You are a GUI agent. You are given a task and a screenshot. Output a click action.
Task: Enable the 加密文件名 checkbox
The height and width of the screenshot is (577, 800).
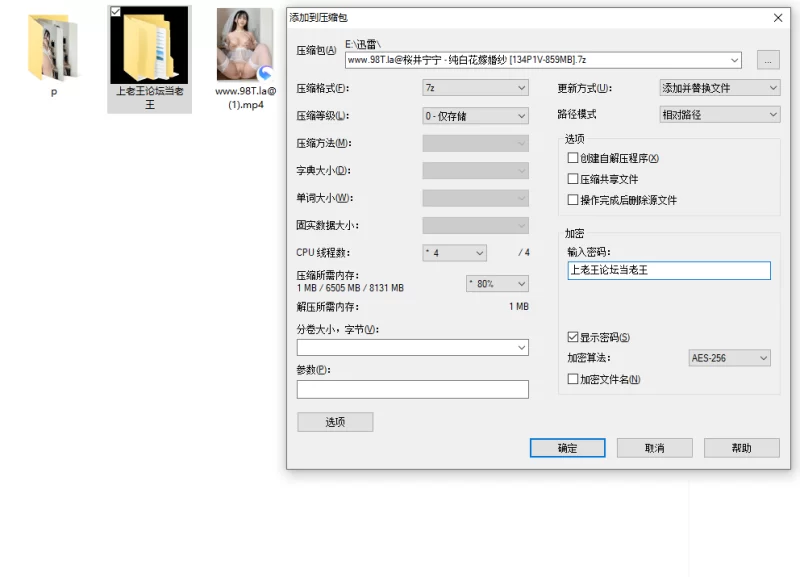[573, 379]
